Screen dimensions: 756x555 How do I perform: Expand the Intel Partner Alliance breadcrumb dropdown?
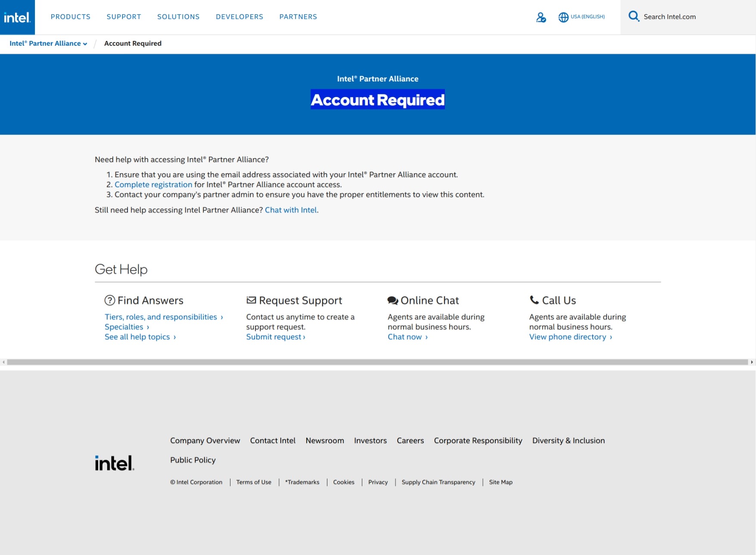click(x=48, y=44)
